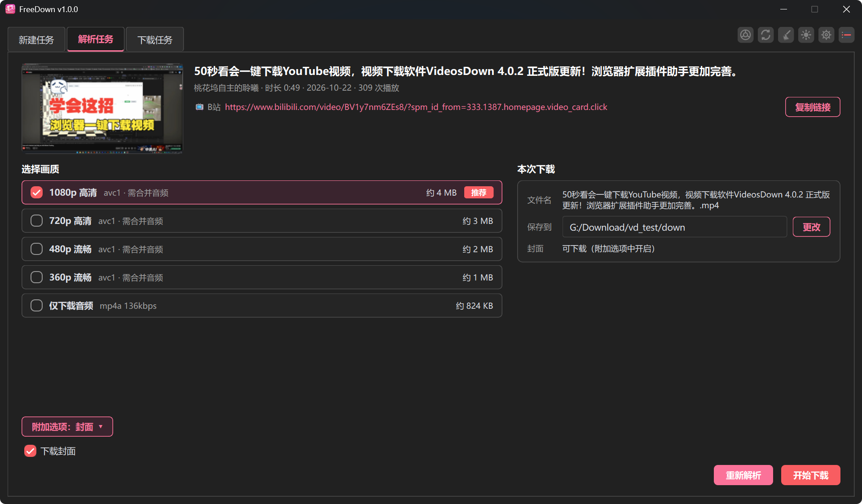Click the mp4a 136kbps codec text
The height and width of the screenshot is (504, 862).
coord(128,306)
